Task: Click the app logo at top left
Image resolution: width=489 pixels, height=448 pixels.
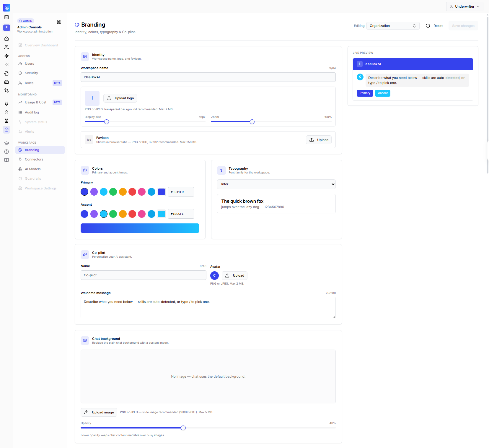Action: tap(6, 8)
